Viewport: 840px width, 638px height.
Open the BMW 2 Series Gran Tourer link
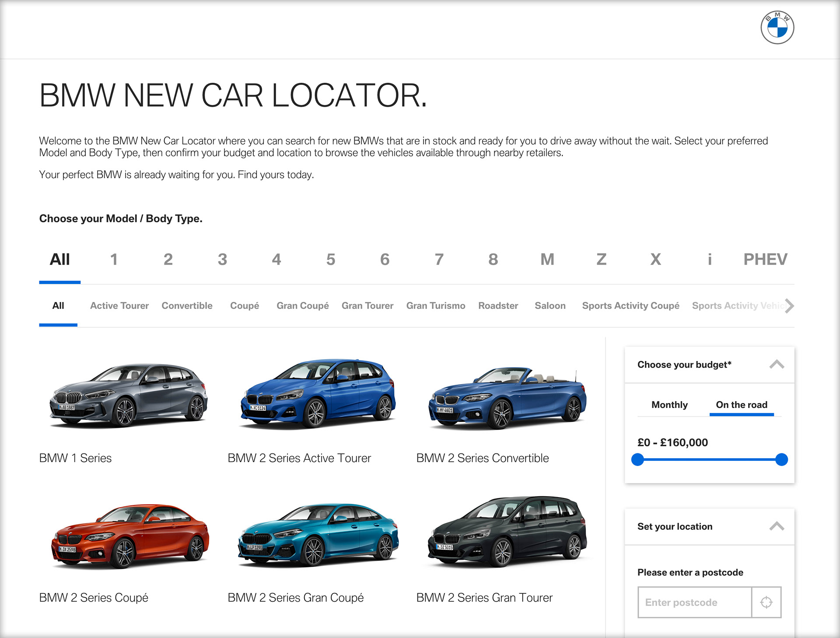pyautogui.click(x=484, y=598)
